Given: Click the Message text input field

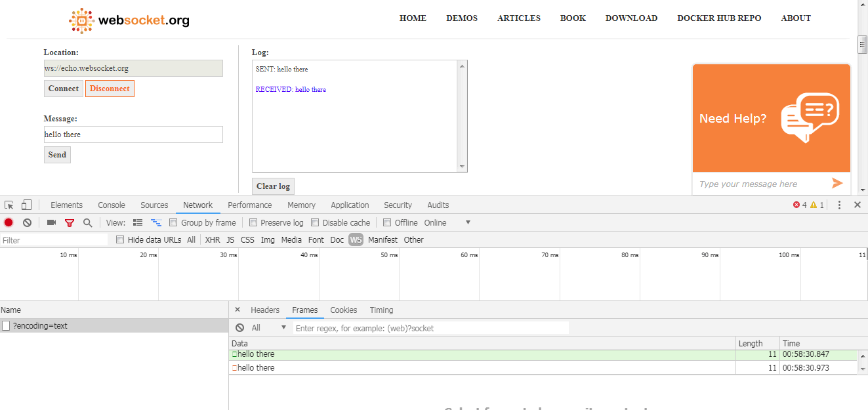Looking at the screenshot, I should (x=133, y=134).
